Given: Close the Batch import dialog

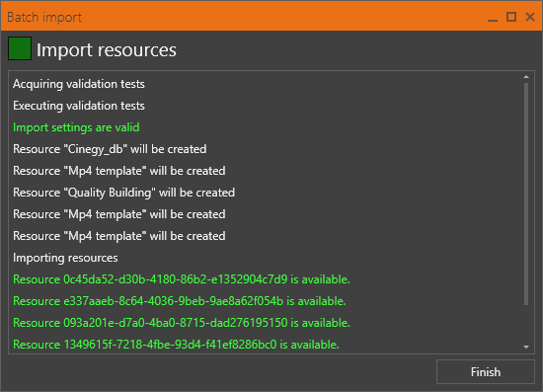Looking at the screenshot, I should point(530,17).
